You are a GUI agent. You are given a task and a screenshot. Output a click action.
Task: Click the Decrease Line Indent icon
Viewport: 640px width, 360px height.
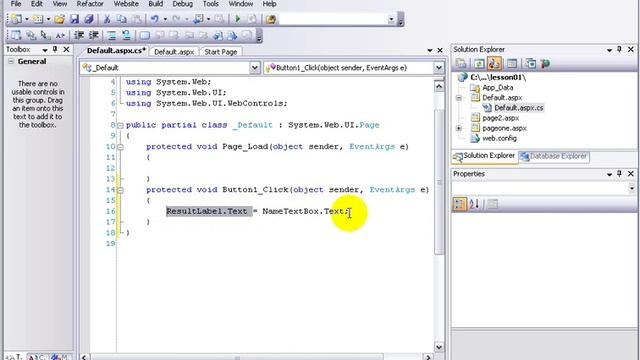tap(79, 36)
